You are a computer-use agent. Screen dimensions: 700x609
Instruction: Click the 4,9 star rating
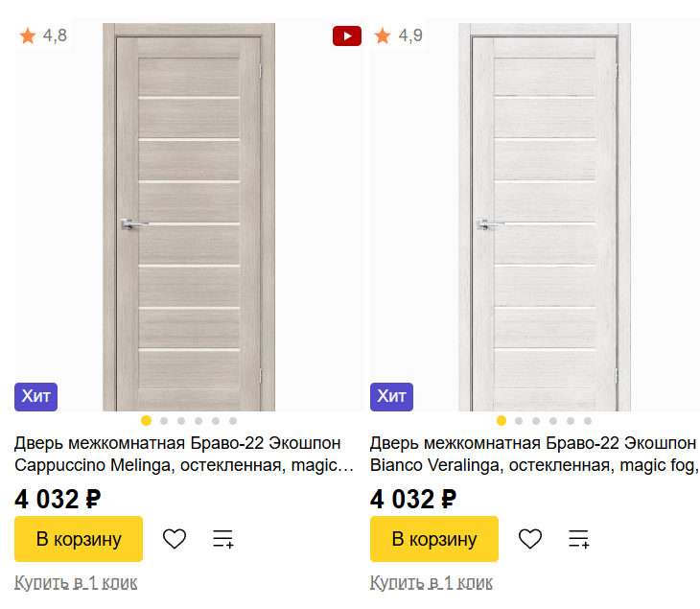click(x=399, y=36)
